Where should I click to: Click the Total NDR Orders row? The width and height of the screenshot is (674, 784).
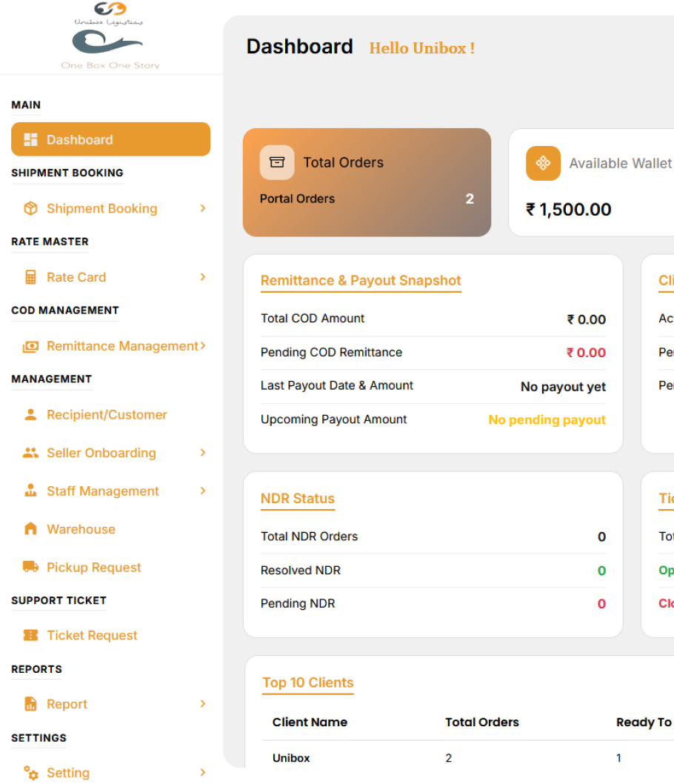pyautogui.click(x=433, y=536)
